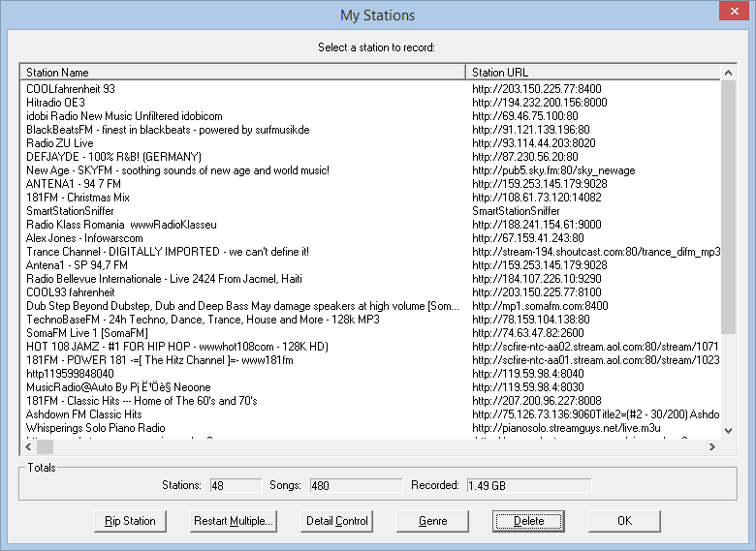Click URL http://87.230.56.20:80
This screenshot has width=756, height=551.
click(x=525, y=157)
